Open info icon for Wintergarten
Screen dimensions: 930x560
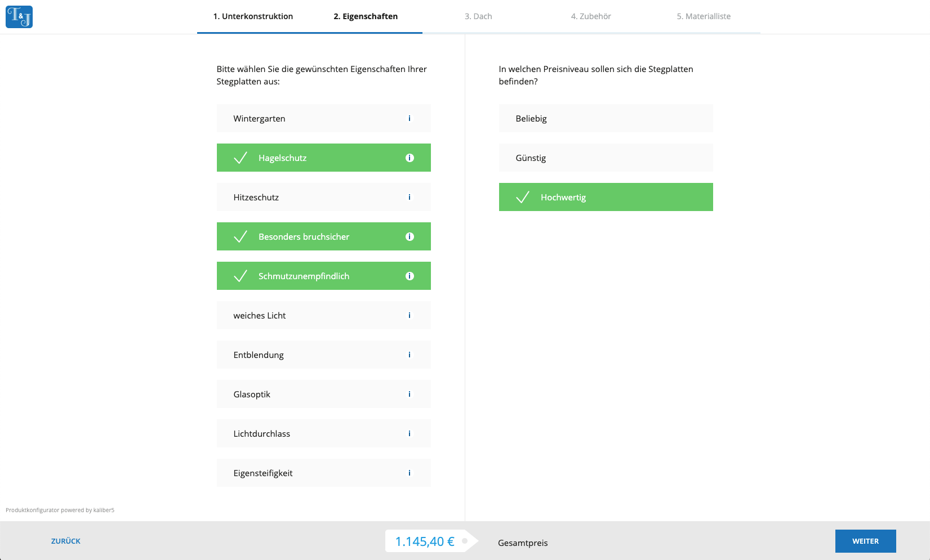(410, 118)
